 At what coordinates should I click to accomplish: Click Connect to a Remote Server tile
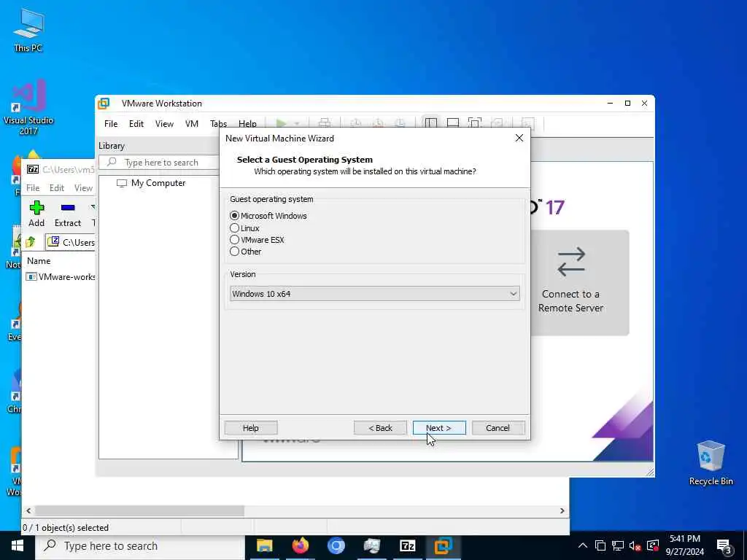point(579,283)
